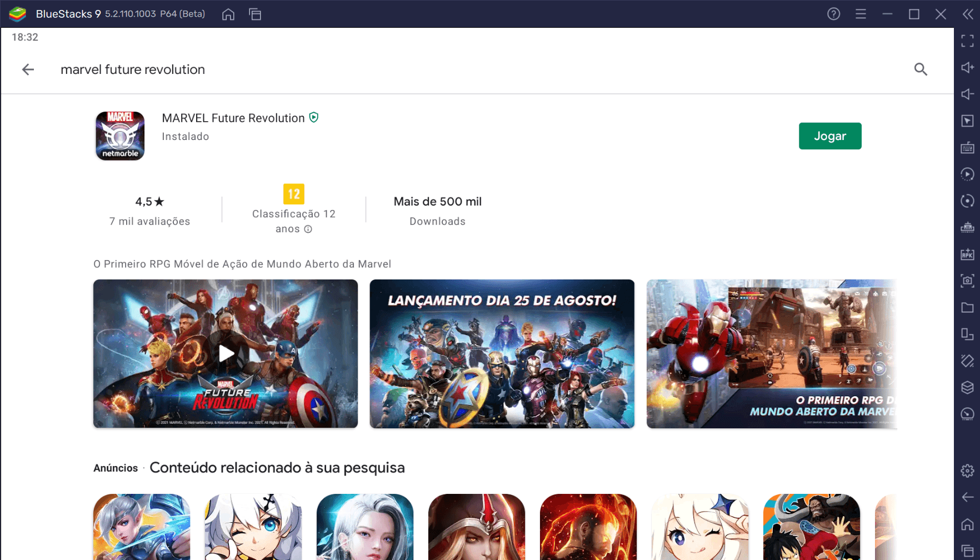Open related app with pirate characters icon
The image size is (980, 560).
pyautogui.click(x=812, y=527)
